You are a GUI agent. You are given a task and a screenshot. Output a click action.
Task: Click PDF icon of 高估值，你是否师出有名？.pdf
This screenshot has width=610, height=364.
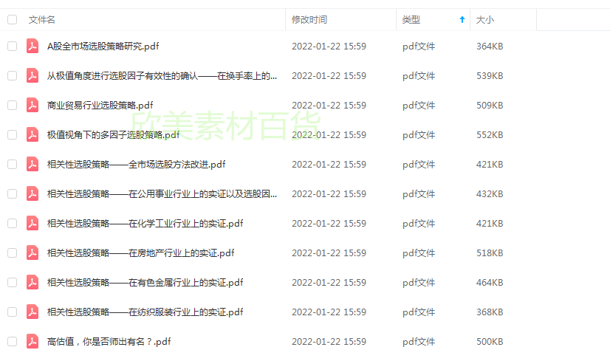tap(32, 341)
